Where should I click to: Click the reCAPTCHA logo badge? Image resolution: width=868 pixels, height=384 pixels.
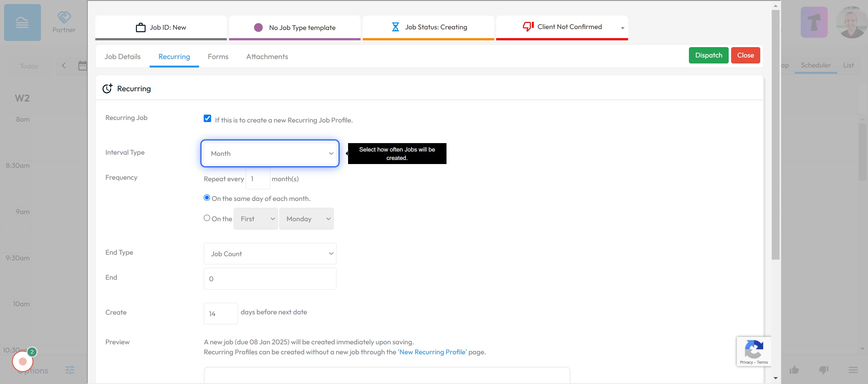(x=753, y=349)
